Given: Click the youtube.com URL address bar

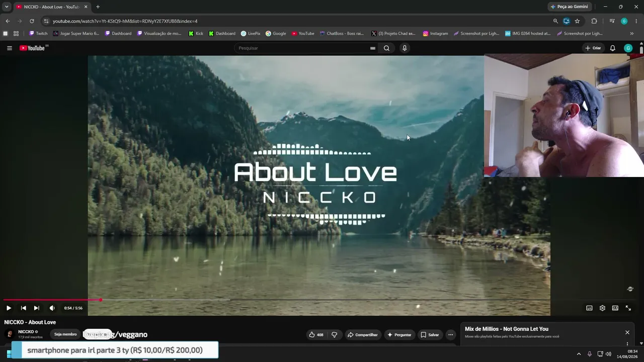Looking at the screenshot, I should [125, 21].
